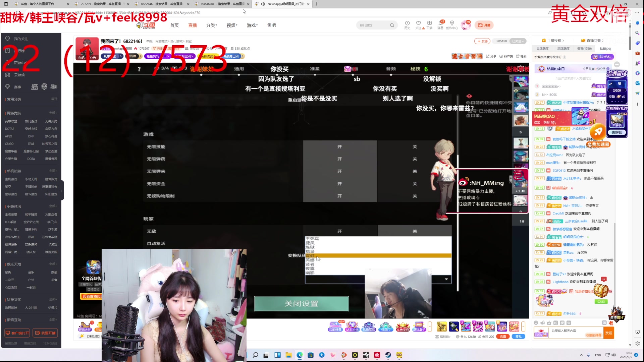This screenshot has height=362, width=644.
Task: Switch to the 贵宾(1790) tab
Action: pyautogui.click(x=584, y=48)
